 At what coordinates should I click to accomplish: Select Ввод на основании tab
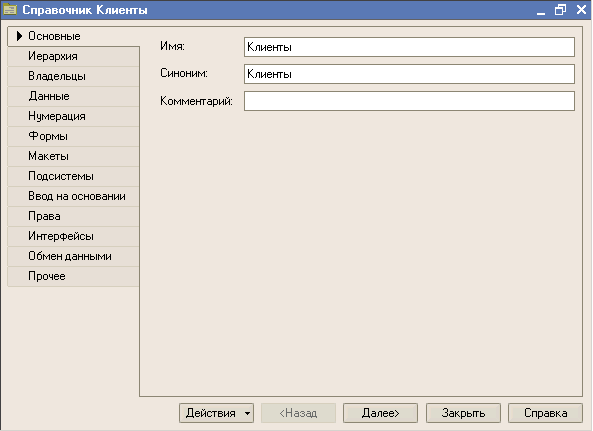click(x=73, y=197)
